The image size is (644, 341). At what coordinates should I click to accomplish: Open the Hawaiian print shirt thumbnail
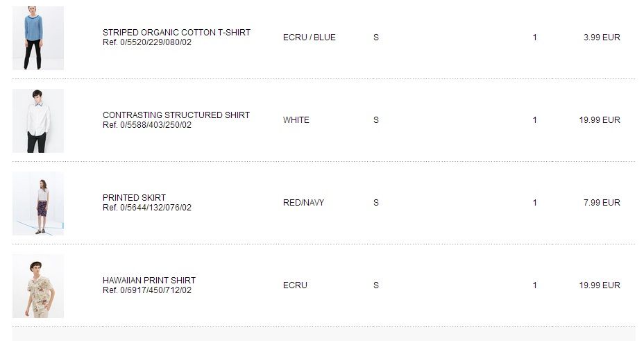pos(38,286)
